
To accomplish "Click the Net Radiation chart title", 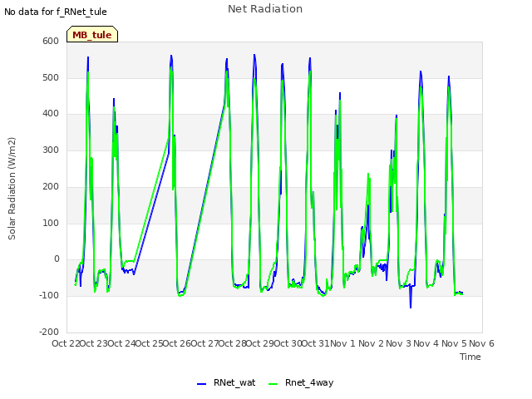I will tap(265, 9).
